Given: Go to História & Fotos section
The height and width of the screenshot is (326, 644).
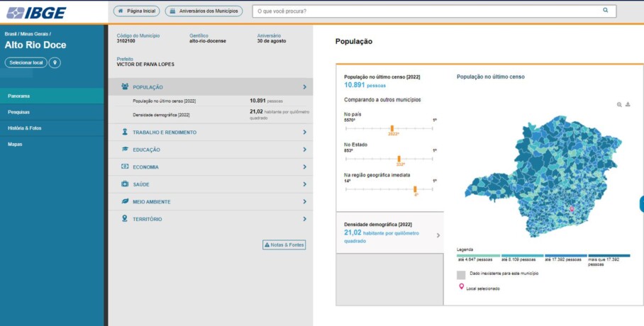Looking at the screenshot, I should coord(24,128).
